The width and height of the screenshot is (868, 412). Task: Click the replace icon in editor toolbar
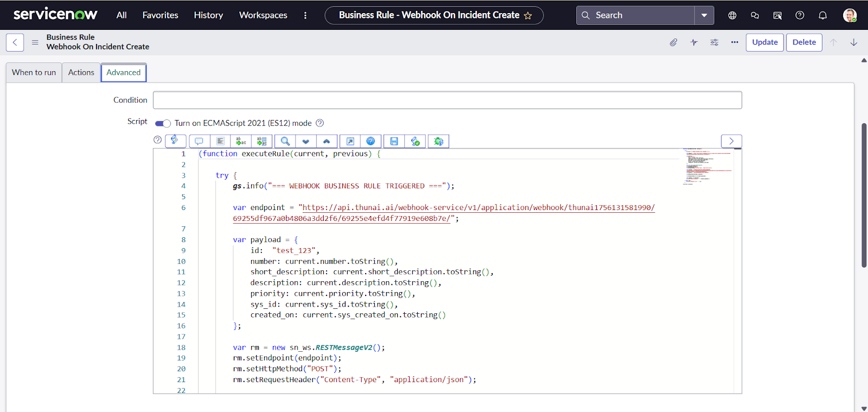[x=241, y=142]
